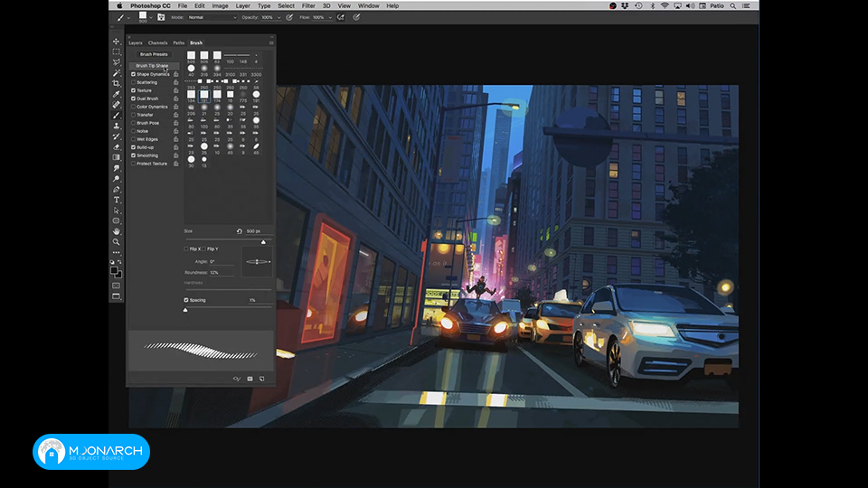
Task: Select the Eraser tool
Action: tap(117, 146)
